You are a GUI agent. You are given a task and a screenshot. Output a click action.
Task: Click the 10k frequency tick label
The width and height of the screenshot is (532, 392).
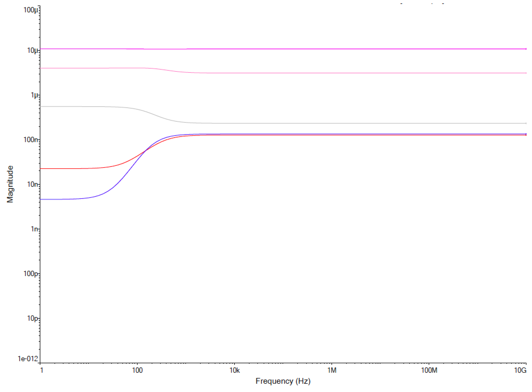pos(235,370)
